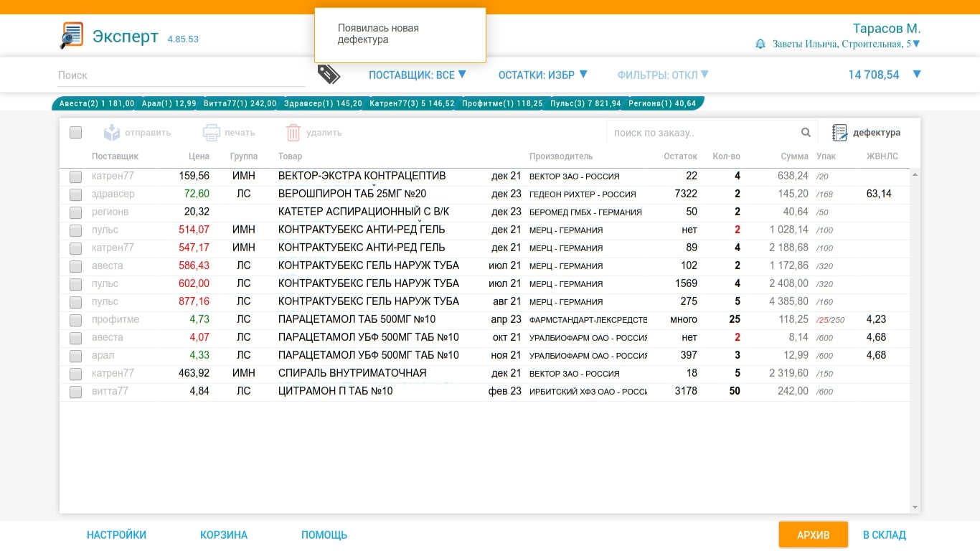
Task: Sort by the Цена column header
Action: pos(199,156)
